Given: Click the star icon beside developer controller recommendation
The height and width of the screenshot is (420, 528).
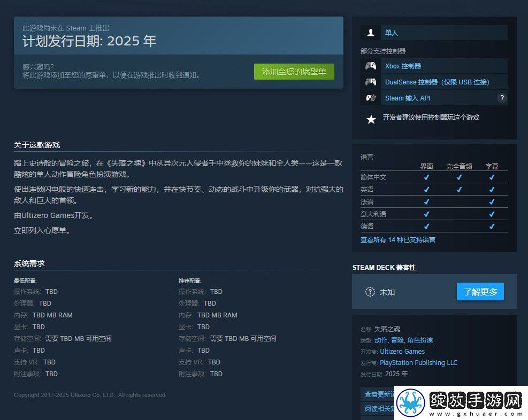Looking at the screenshot, I should click(x=371, y=119).
